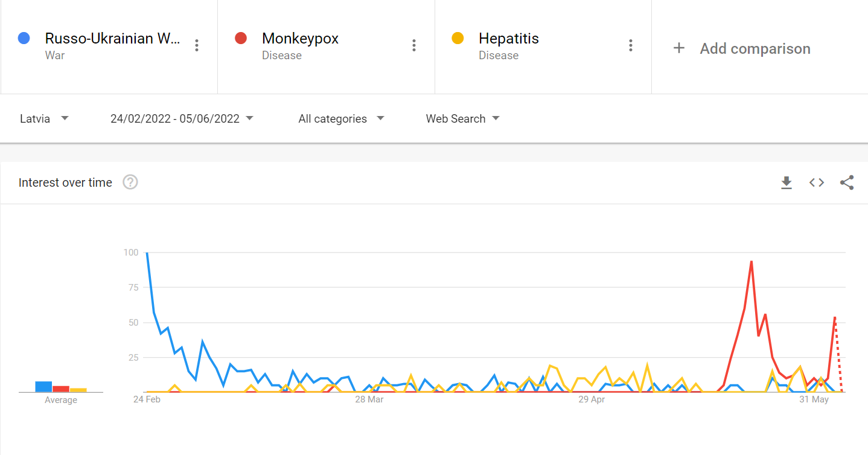Expand the Latvia region dropdown
Viewport: 868px width, 455px height.
tap(44, 118)
